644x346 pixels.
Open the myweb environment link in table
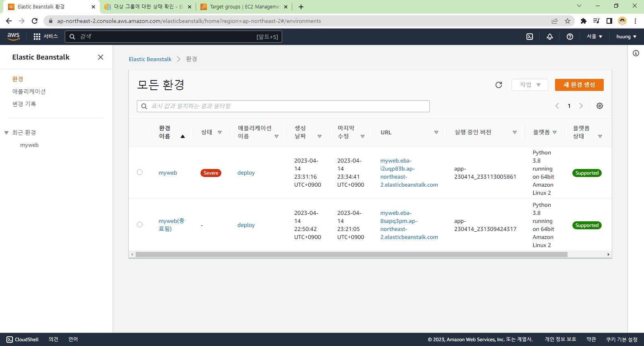[x=168, y=173]
